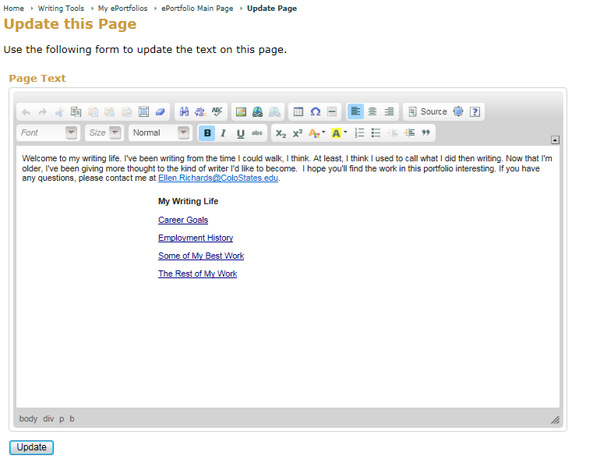Insert special character with omega icon

tap(315, 112)
